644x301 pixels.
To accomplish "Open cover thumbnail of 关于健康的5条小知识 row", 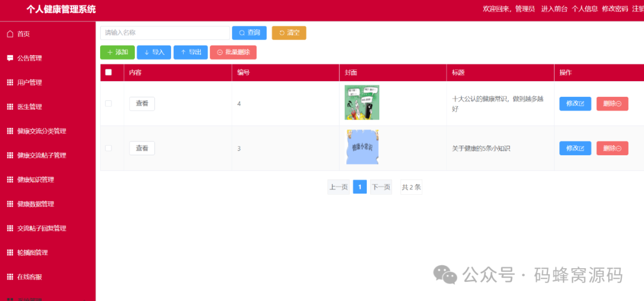I will pyautogui.click(x=362, y=147).
